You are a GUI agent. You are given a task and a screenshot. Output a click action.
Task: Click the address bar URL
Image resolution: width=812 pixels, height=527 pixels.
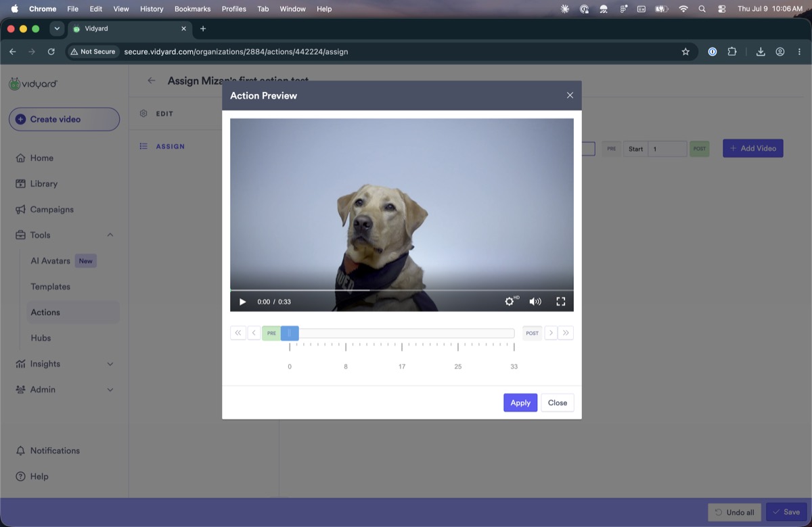point(236,51)
